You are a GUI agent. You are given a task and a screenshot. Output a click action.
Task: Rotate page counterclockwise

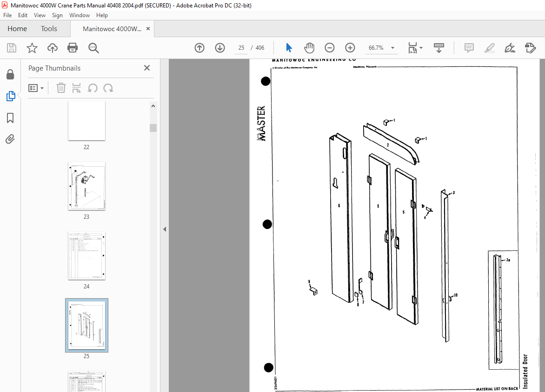click(x=93, y=88)
